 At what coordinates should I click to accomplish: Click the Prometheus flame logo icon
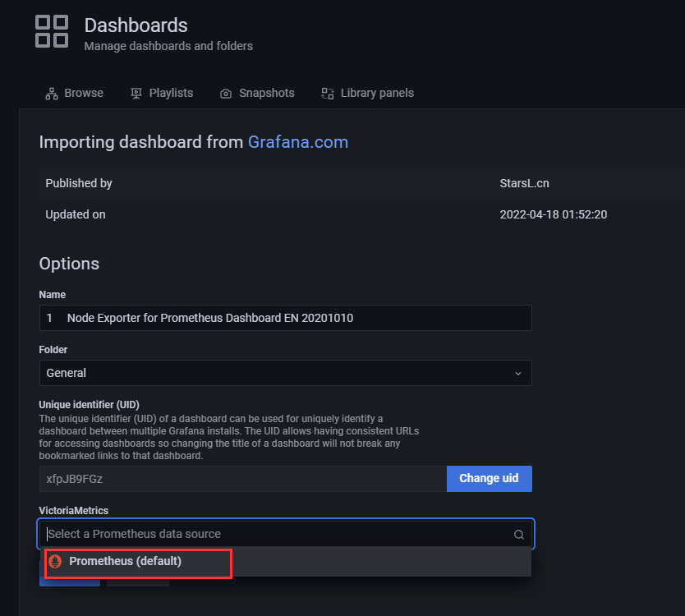tap(55, 561)
